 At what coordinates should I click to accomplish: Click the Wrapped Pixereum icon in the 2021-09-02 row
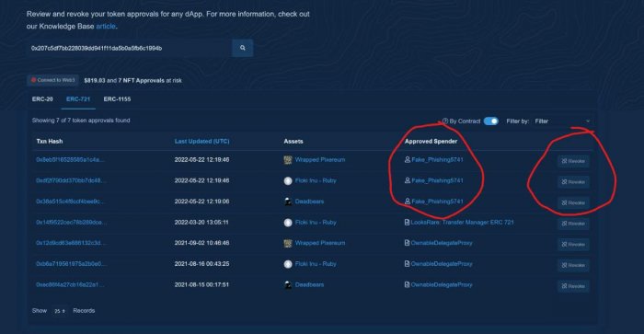coord(288,243)
